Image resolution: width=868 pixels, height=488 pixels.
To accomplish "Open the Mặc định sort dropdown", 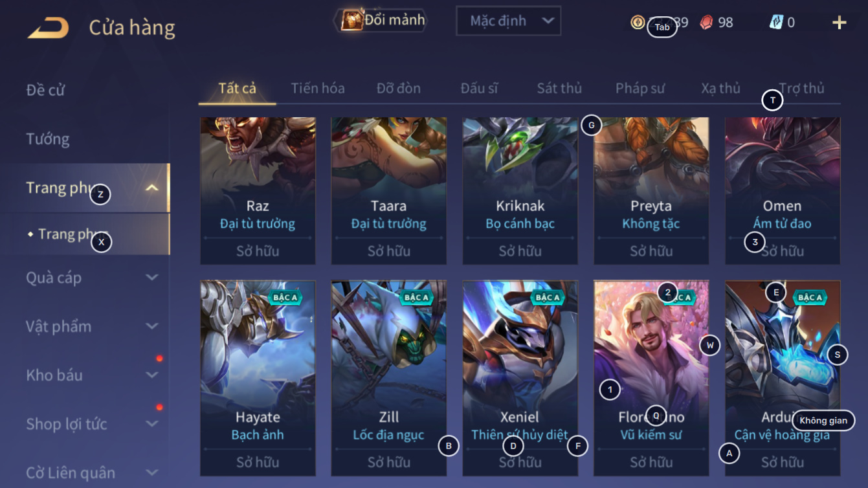I will tap(508, 21).
